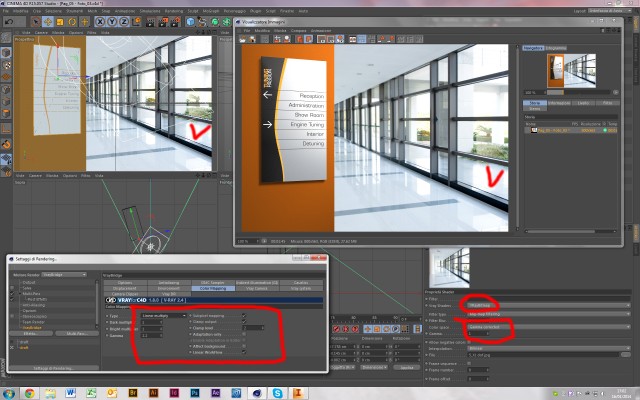The image size is (640, 400).
Task: Add a Cube primitive object
Action: (190, 22)
